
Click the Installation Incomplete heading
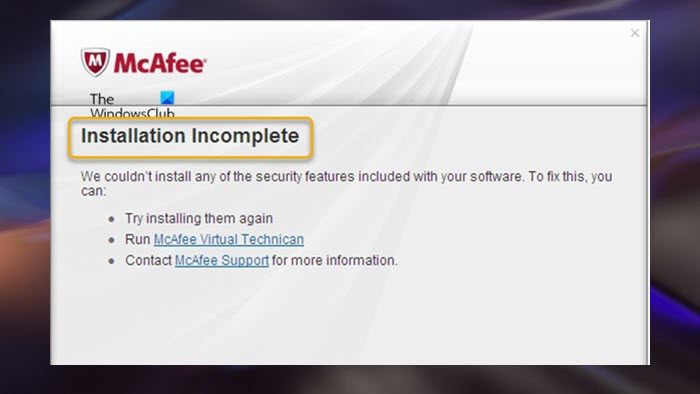click(190, 136)
